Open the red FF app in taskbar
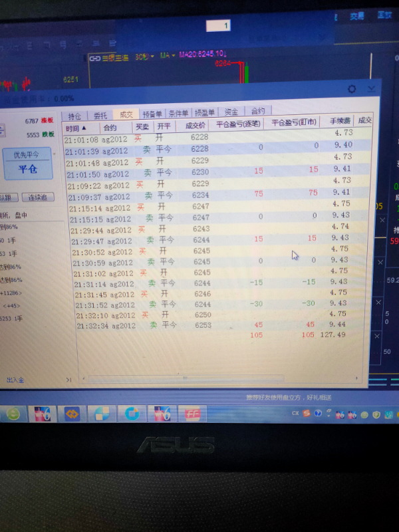399x532 pixels. pos(192,414)
